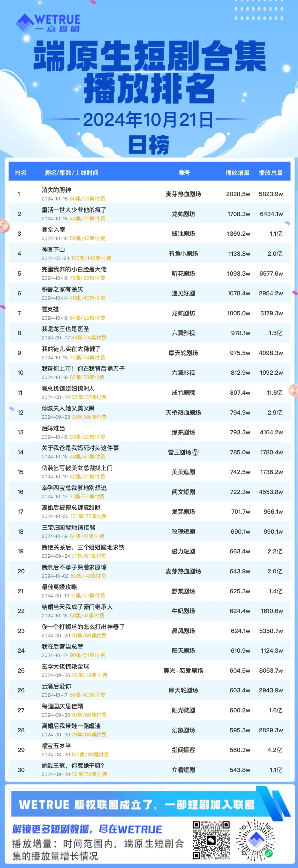Select the drama title 福宝五岁半

point(56,746)
